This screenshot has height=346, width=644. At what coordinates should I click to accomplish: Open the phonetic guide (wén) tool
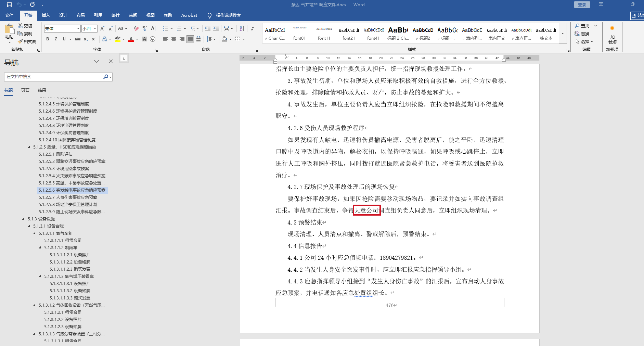pos(144,29)
